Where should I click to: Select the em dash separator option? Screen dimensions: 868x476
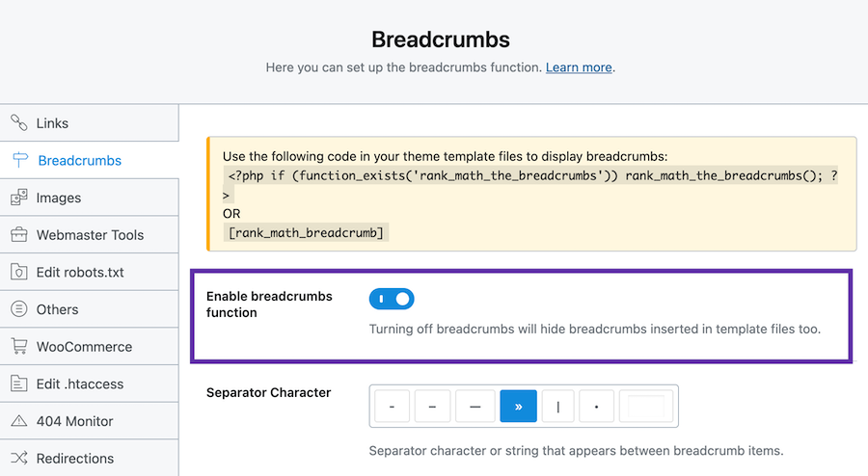pos(475,407)
